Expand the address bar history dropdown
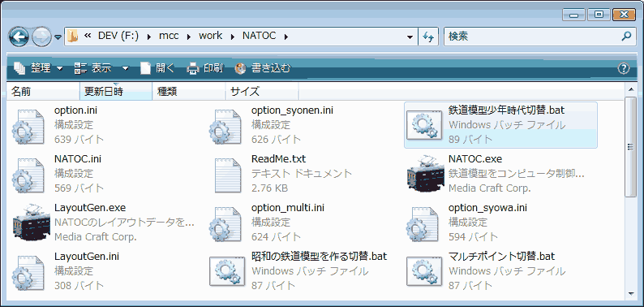644x307 pixels. [410, 37]
